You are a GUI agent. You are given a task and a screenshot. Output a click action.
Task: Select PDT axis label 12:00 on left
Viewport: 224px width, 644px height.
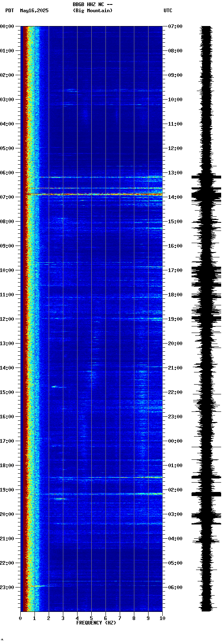pyautogui.click(x=7, y=319)
